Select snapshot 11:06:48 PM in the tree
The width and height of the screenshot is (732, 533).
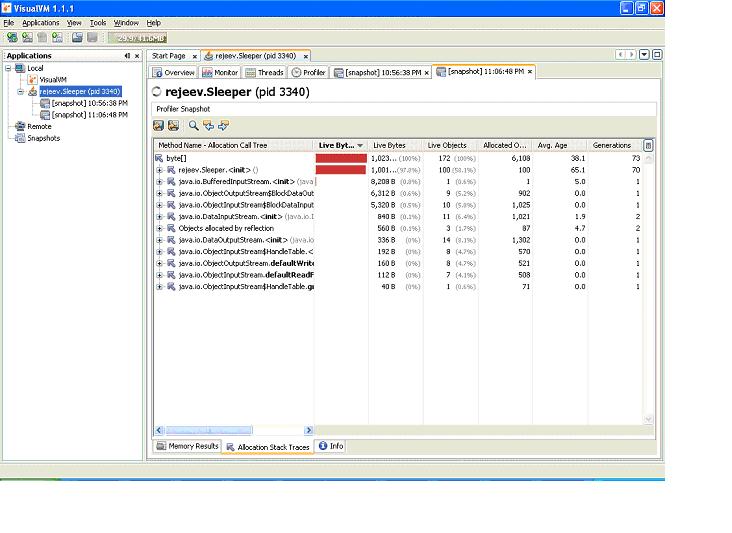tap(89, 115)
